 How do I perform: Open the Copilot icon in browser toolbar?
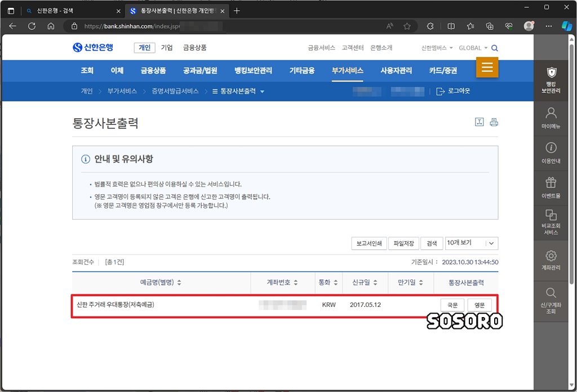(567, 26)
